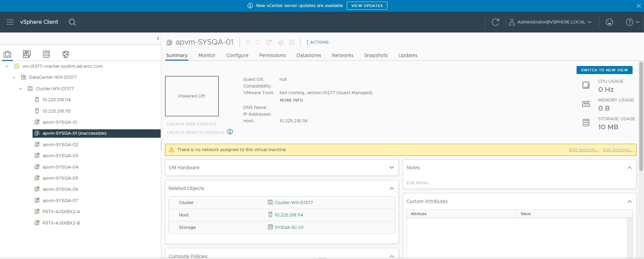Collapse the Cluster-WX-D1377 tree node

[x=20, y=89]
